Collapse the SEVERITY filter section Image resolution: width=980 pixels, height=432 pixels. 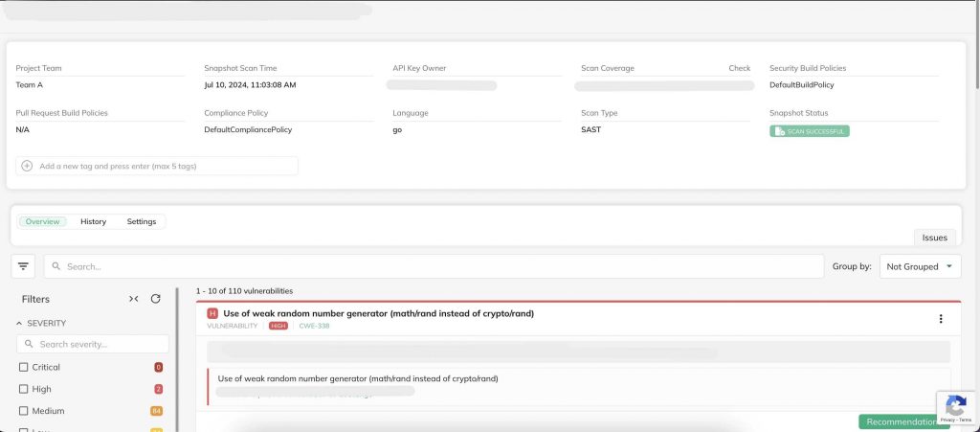click(19, 324)
